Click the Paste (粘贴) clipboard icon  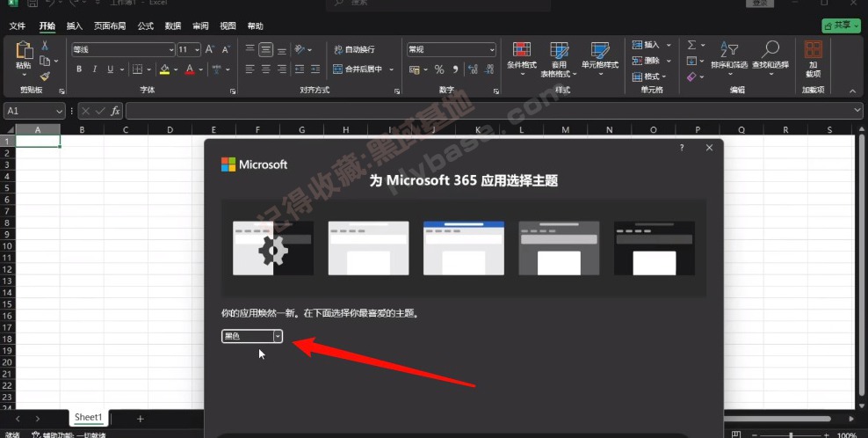point(24,50)
